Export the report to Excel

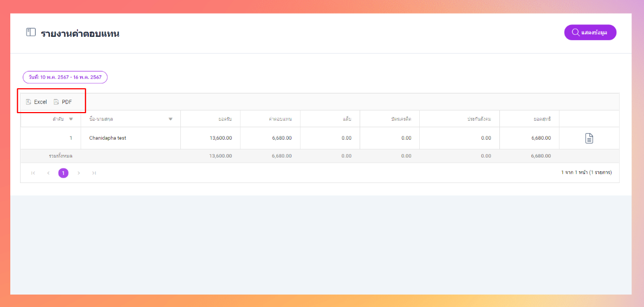pos(36,102)
